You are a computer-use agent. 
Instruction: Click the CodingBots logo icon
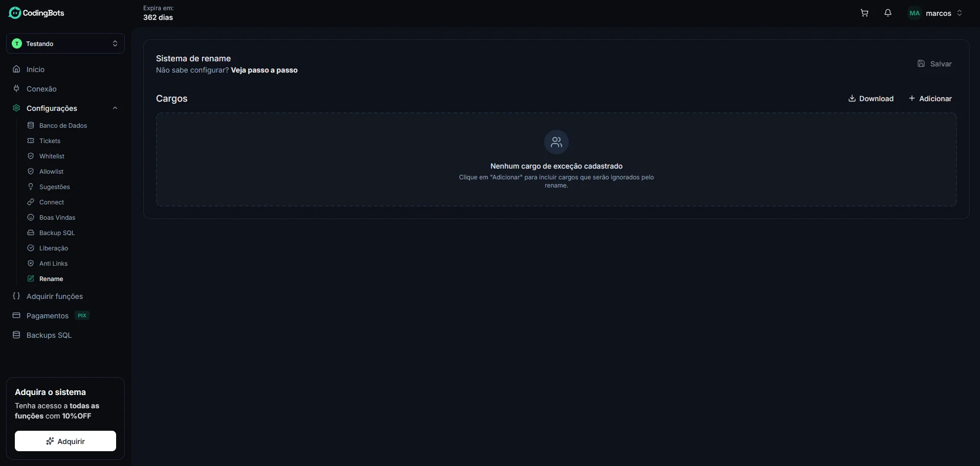pos(15,13)
